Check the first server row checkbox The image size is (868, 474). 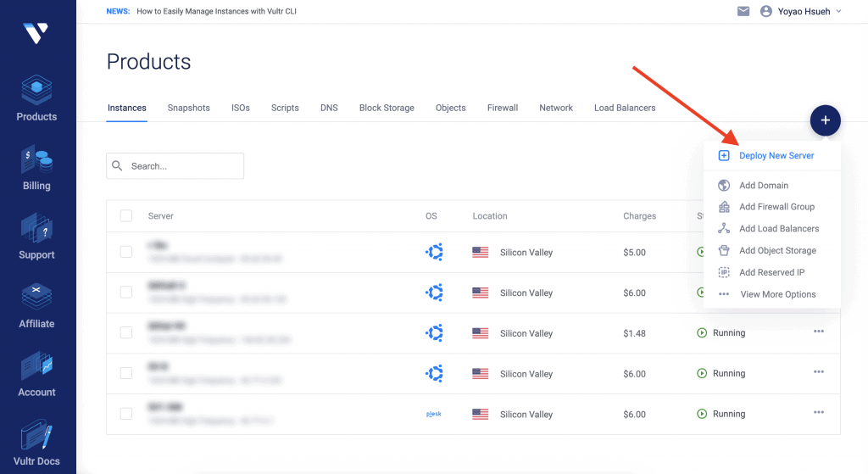click(126, 252)
